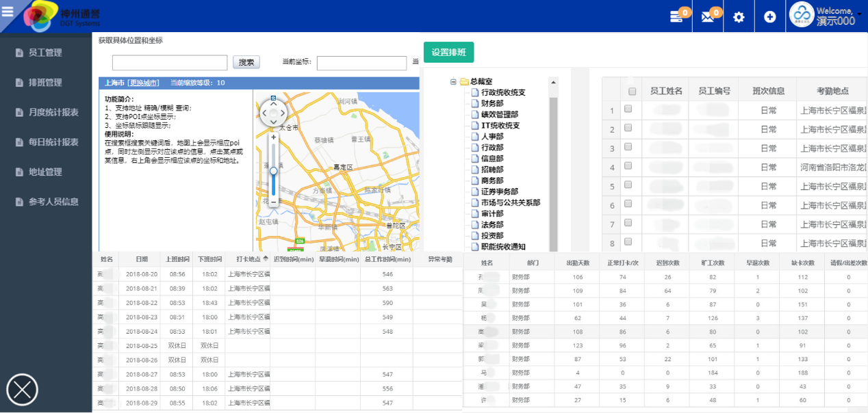Screen dimensions: 868x413
Task: Click the hamburger menu icon at top-left
Action: 8,12
